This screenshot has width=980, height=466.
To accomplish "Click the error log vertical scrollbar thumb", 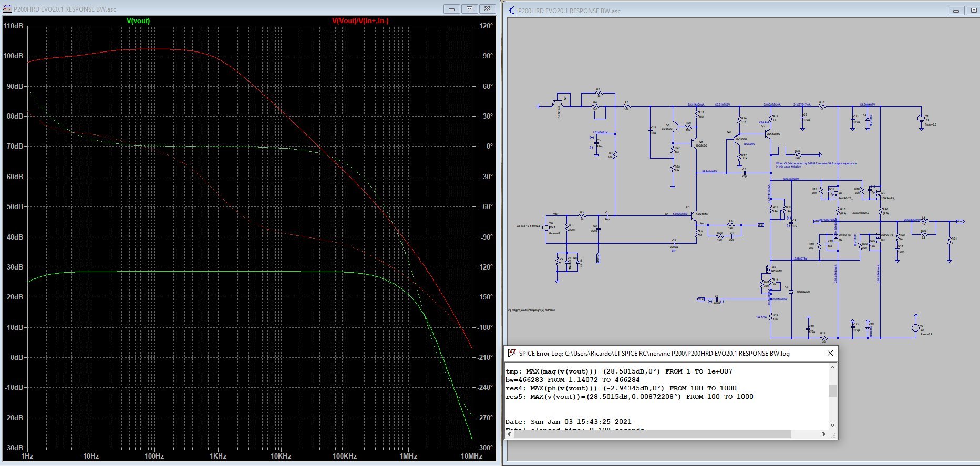I will 832,390.
